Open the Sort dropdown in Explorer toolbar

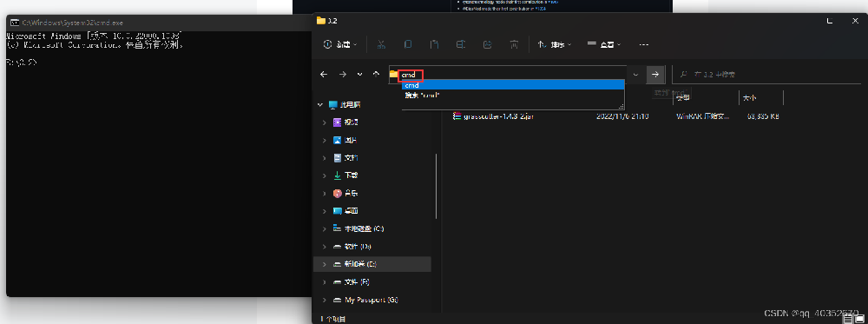point(555,44)
